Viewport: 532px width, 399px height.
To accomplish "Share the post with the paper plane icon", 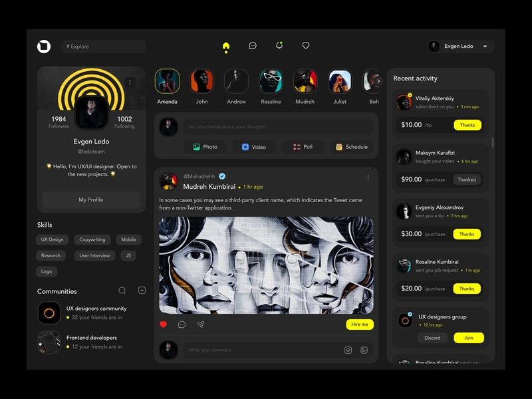I will [x=200, y=325].
